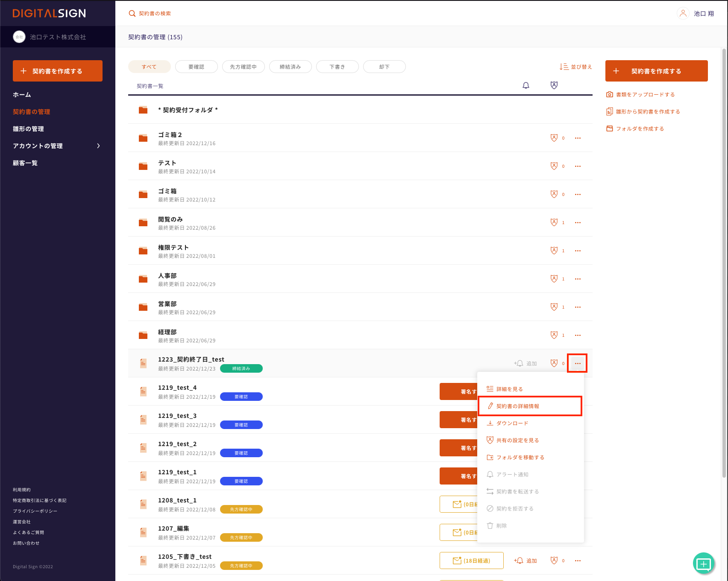This screenshot has height=581, width=728.
Task: Click the user profile avatar icon
Action: pos(683,14)
